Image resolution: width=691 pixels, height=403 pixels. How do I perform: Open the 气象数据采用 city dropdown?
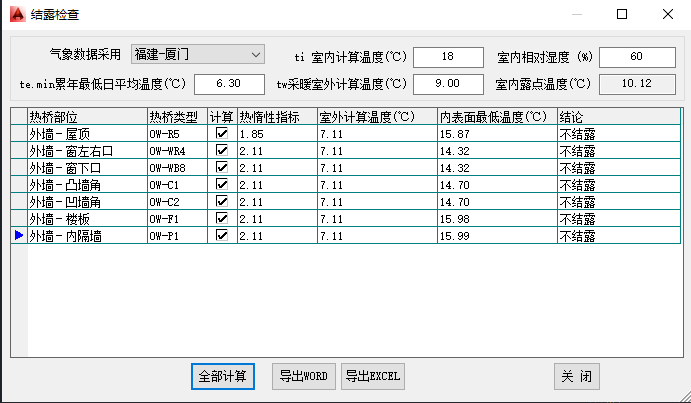197,54
